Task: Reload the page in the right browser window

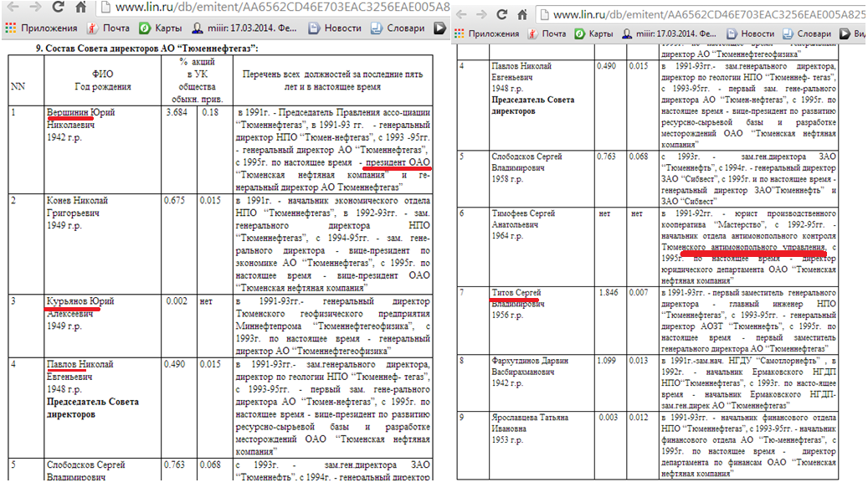Action: pyautogui.click(x=502, y=14)
